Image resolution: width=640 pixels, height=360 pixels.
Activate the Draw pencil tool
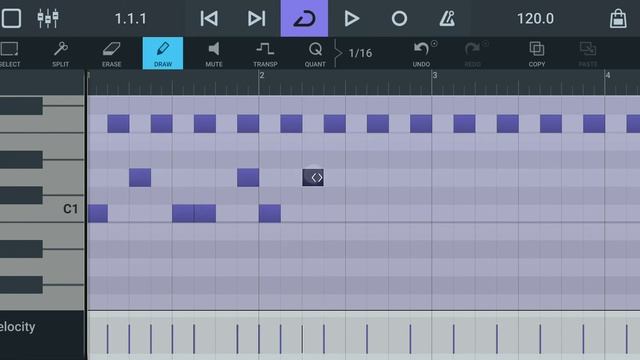163,53
